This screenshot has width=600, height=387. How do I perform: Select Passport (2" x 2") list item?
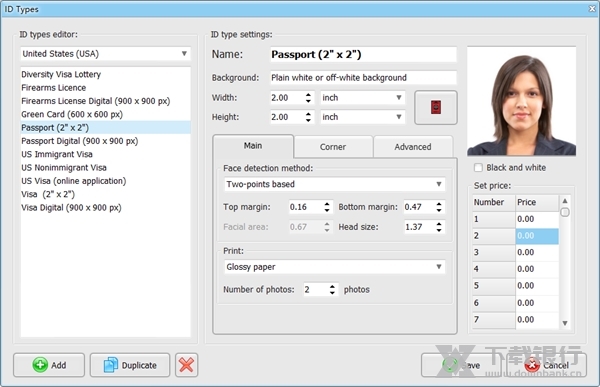click(106, 127)
